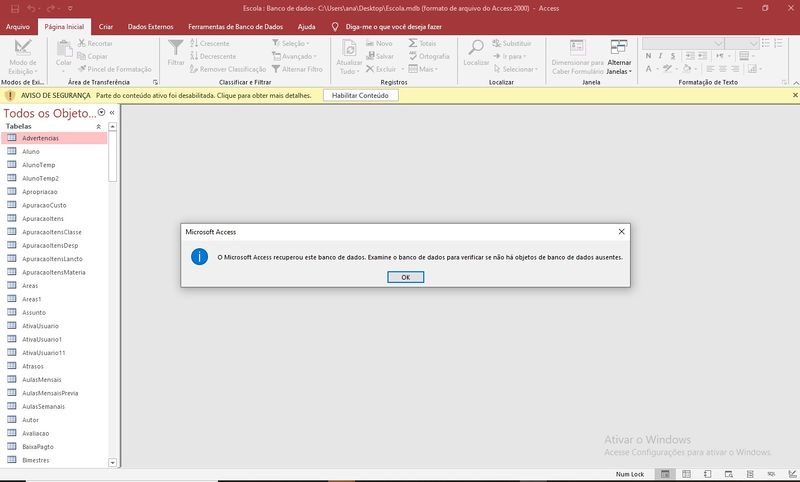The image size is (800, 482).
Task: Toggle italic (I) formatting
Action: [660, 56]
